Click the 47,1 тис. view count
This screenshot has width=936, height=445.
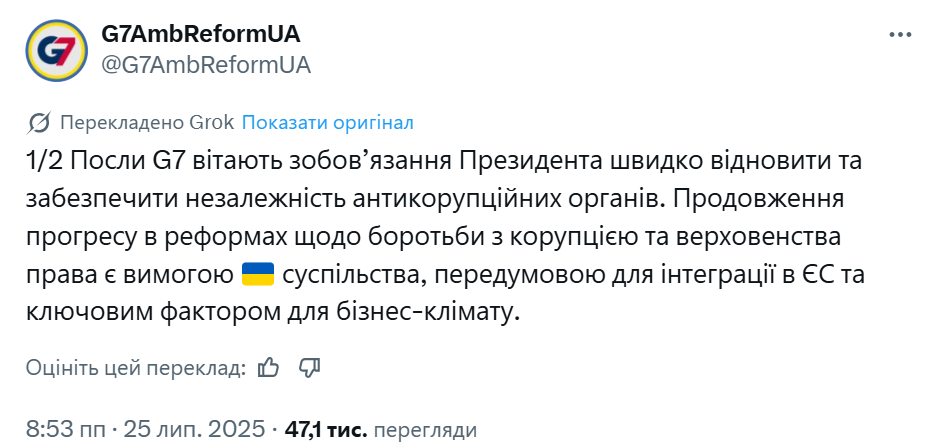click(x=326, y=430)
